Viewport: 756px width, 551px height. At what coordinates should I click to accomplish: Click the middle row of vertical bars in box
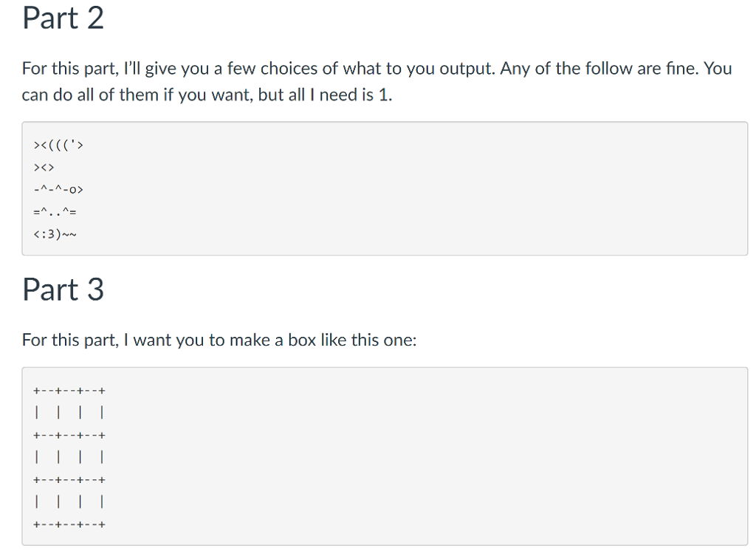point(70,457)
